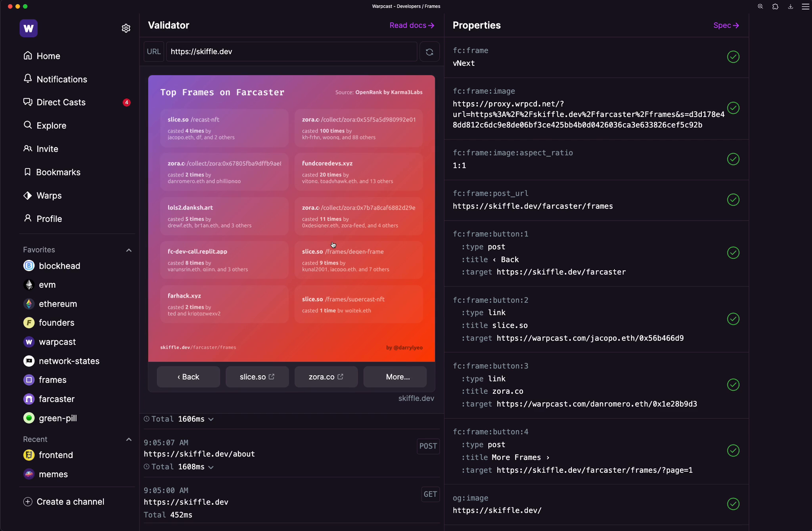This screenshot has height=531, width=812.
Task: Click the button:2 target URL text
Action: click(590, 338)
